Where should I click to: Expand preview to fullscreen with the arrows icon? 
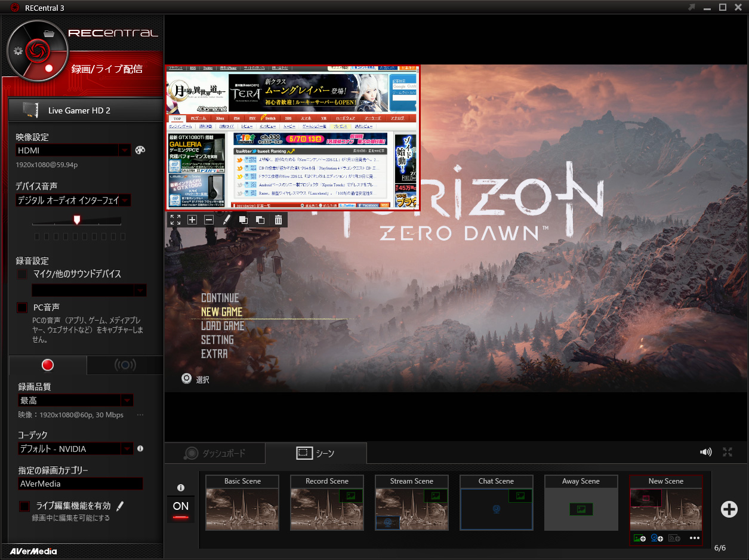point(728,452)
